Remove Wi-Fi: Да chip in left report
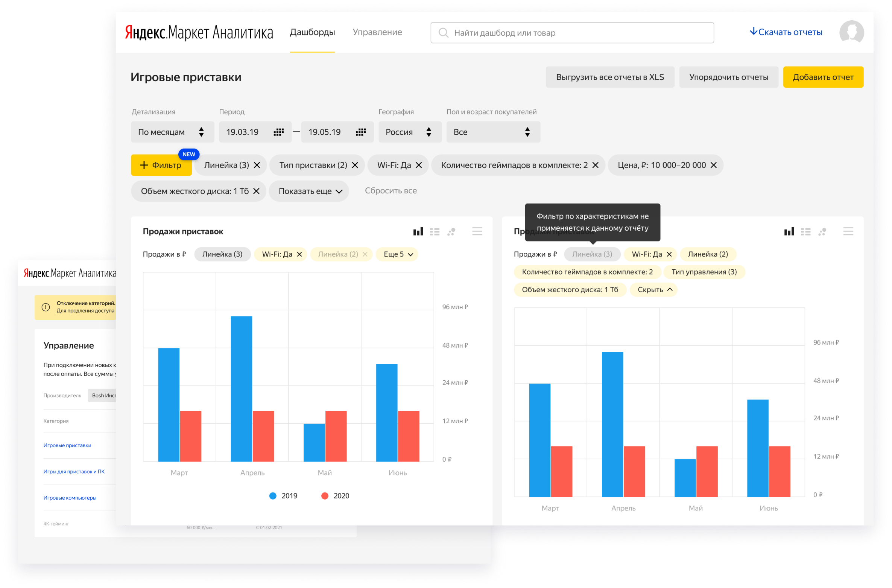892x588 pixels. [299, 254]
